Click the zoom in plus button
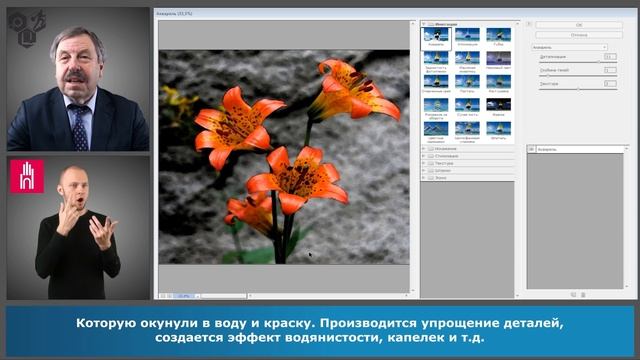The image size is (640, 360). [x=169, y=296]
